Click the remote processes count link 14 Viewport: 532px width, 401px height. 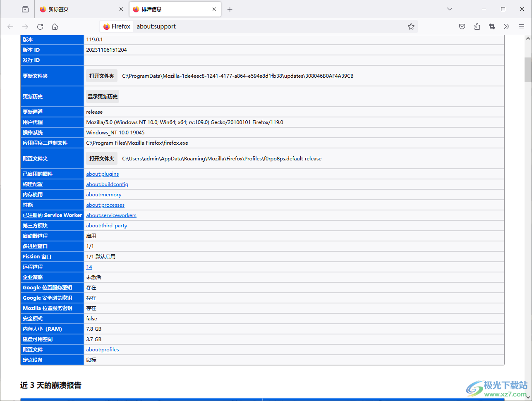pos(89,267)
